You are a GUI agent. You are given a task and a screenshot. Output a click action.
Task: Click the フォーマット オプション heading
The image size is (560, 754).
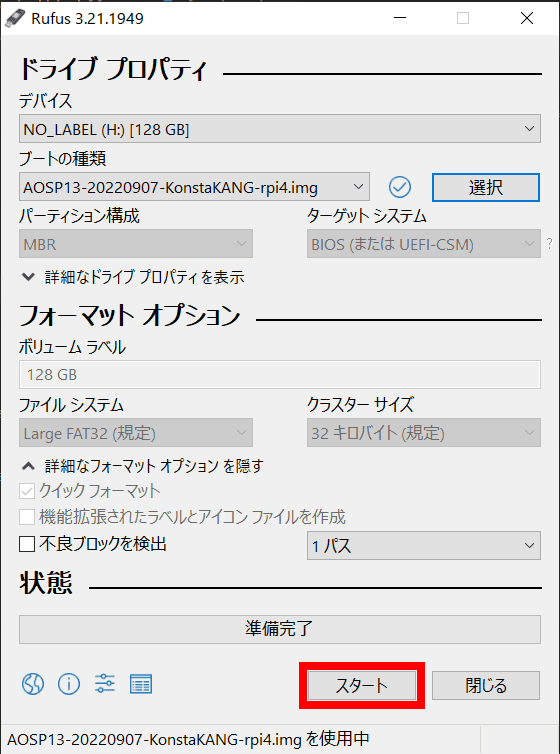pos(130,315)
